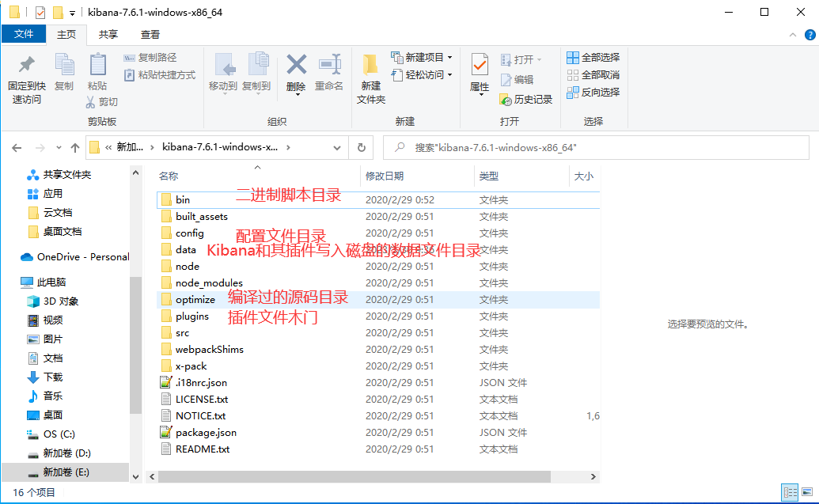Click the Paste icon in the ribbon
819x504 pixels.
coord(97,65)
